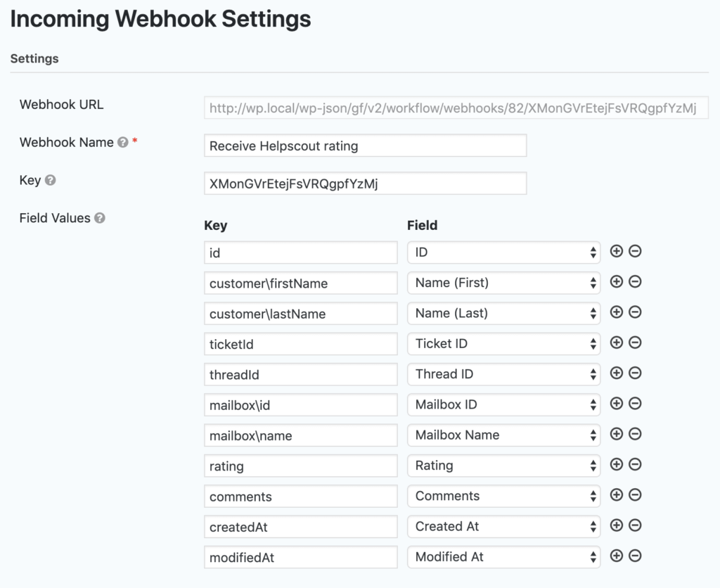The image size is (720, 588).
Task: Open the ID field dropdown
Action: coord(503,253)
